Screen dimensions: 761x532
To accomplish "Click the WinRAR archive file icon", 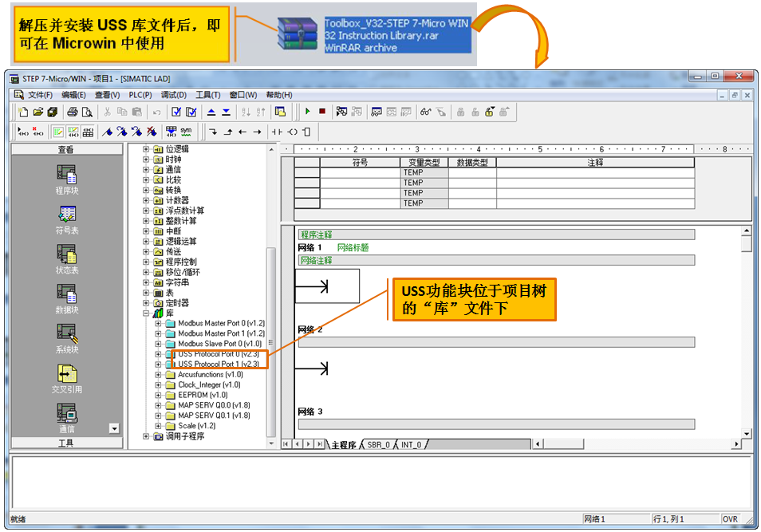I will pos(298,33).
